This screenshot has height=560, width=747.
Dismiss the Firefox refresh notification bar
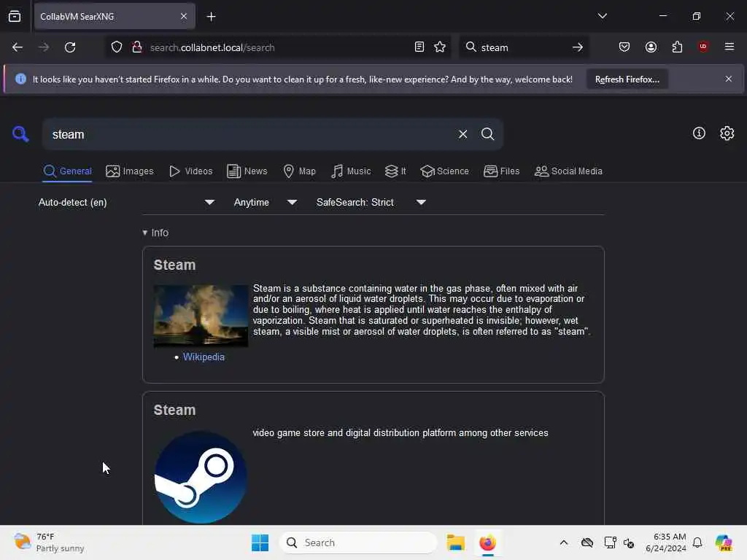point(729,79)
